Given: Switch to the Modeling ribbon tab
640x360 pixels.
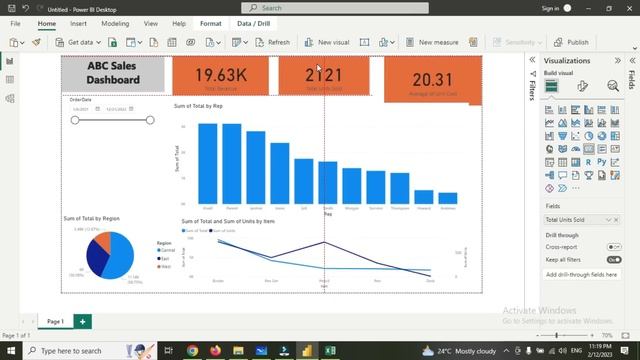Looking at the screenshot, I should (115, 24).
